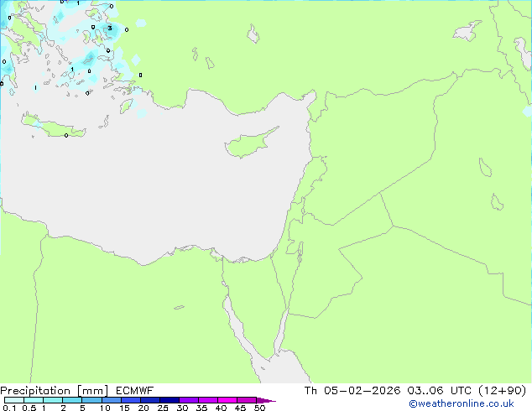Click the 'Precipitation [mm]' title text

click(55, 391)
